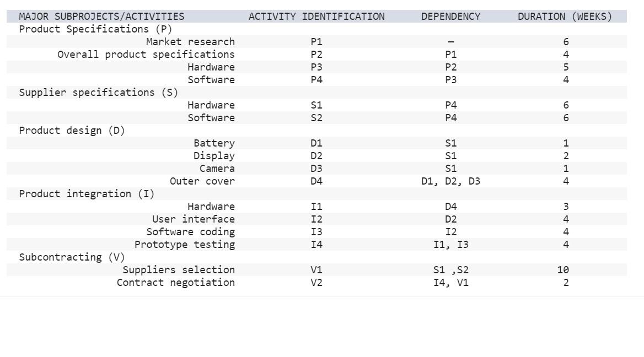This screenshot has width=644, height=357.
Task: Select the Supplier specifications (S) group row
Action: click(316, 93)
